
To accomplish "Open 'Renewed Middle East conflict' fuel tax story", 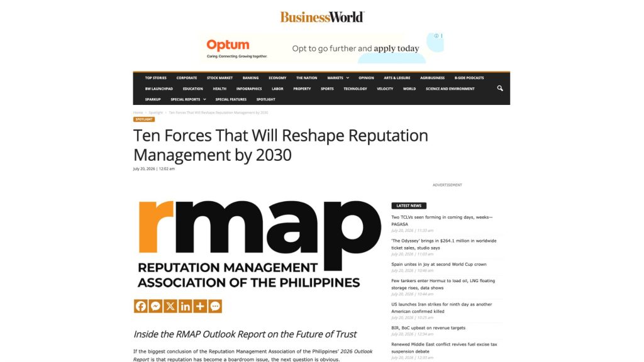I will coord(444,348).
